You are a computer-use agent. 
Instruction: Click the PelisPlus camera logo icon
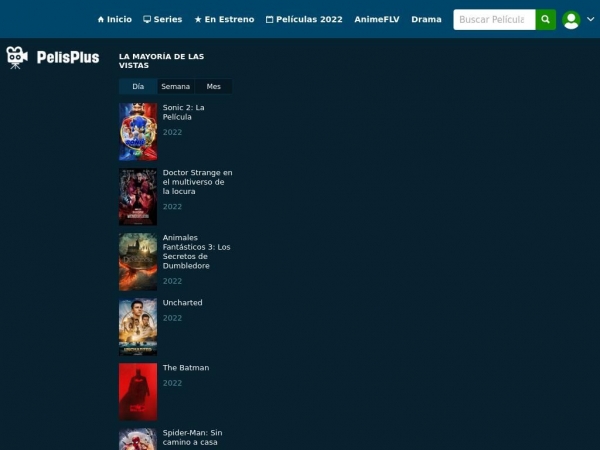click(17, 57)
